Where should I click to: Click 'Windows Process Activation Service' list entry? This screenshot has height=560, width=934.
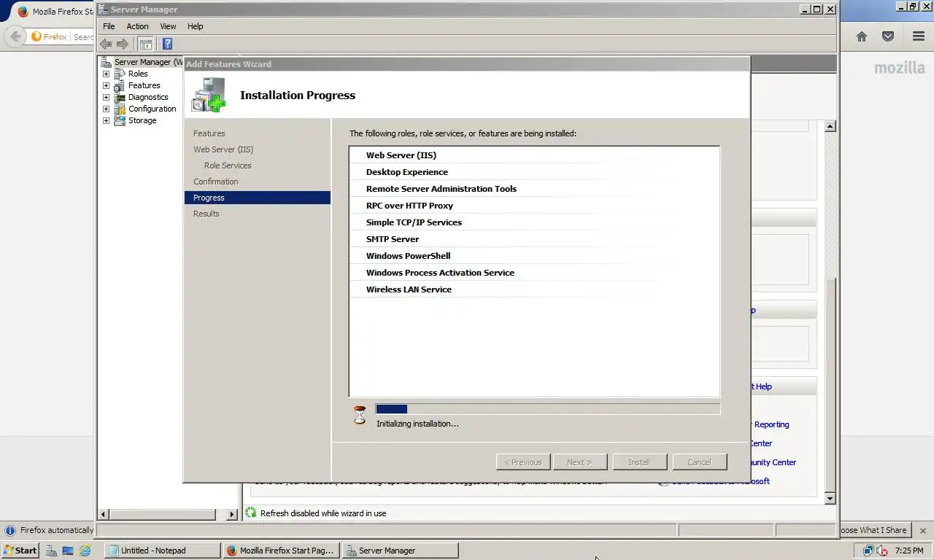point(440,273)
